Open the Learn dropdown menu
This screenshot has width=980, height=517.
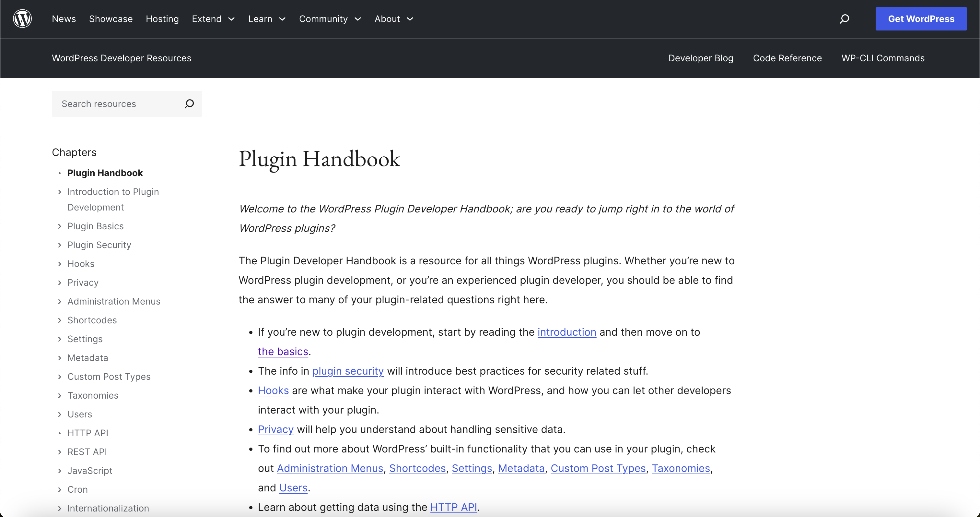coord(266,19)
